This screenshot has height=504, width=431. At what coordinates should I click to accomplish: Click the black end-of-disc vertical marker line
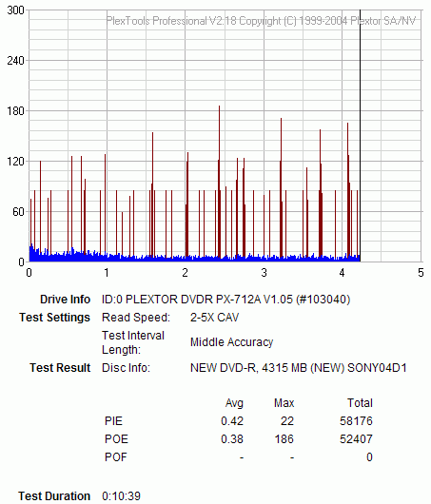360,135
